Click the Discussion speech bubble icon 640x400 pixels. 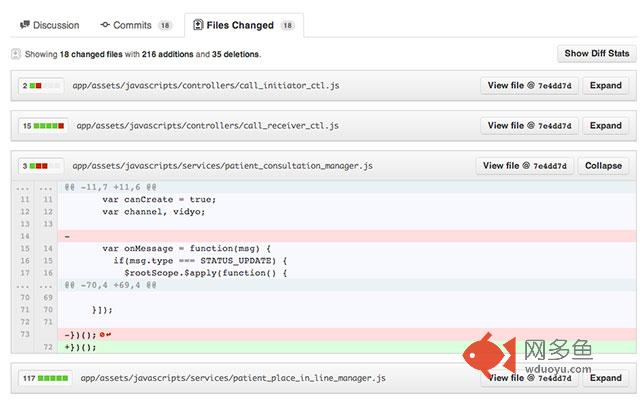point(25,25)
